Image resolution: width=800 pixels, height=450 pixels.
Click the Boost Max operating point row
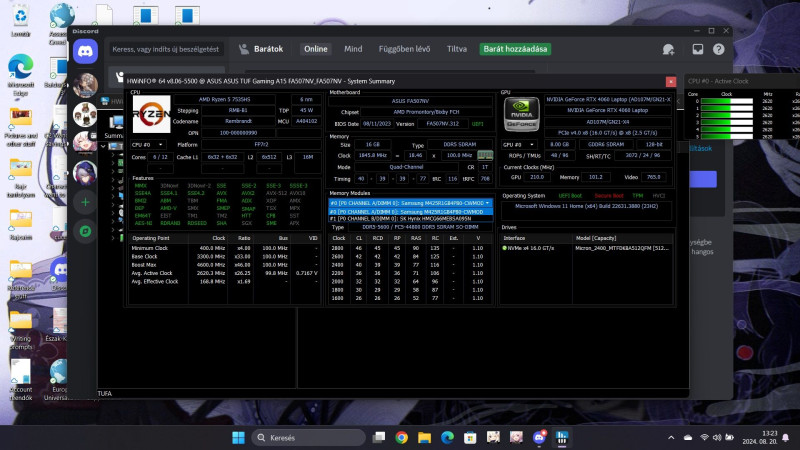click(224, 265)
